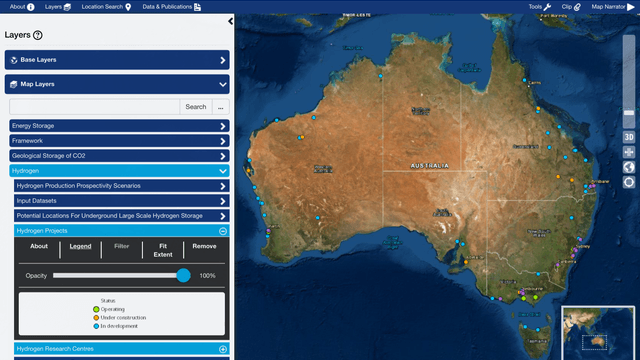
Task: Switch map to 3D view
Action: click(629, 137)
